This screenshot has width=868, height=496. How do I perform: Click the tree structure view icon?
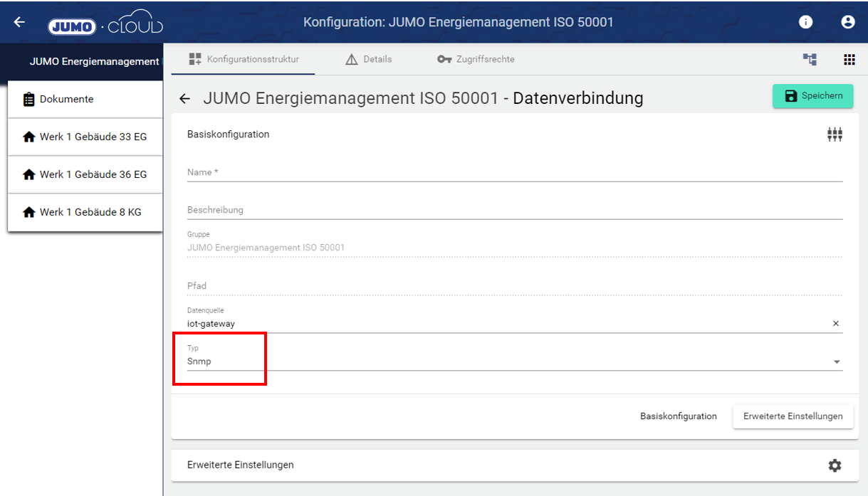[810, 60]
